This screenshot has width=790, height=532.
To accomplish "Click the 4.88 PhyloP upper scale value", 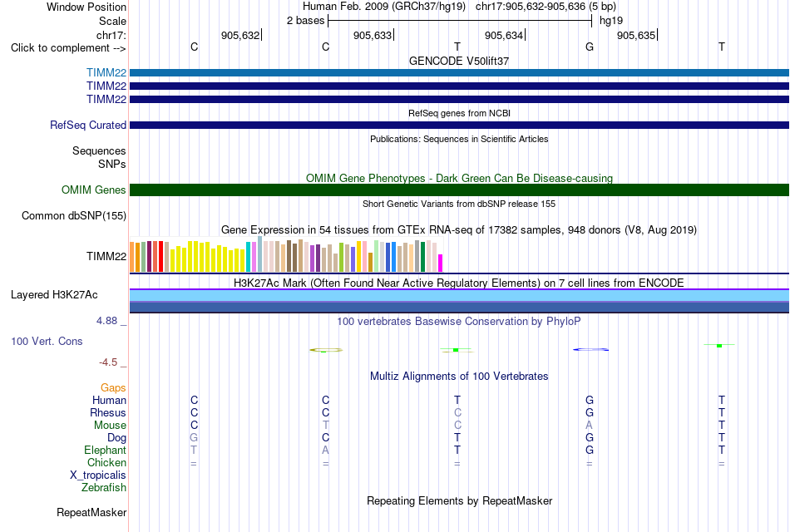I will 106,321.
